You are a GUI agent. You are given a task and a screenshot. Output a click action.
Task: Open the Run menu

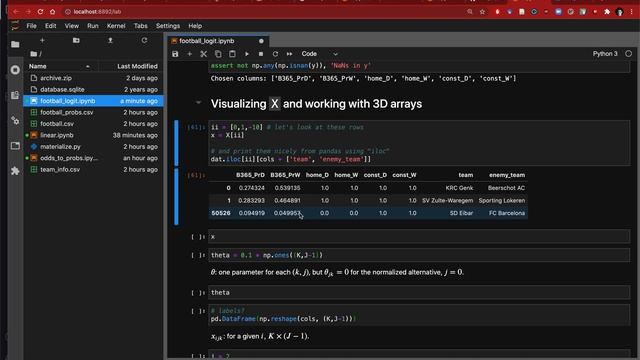point(93,26)
